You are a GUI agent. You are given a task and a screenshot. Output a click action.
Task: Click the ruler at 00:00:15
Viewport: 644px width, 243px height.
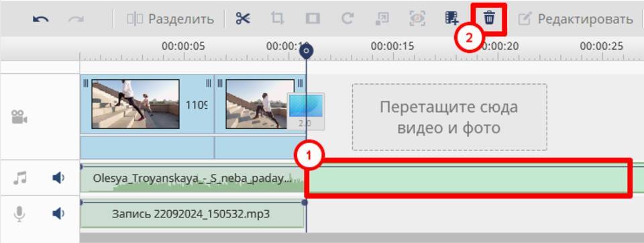392,46
